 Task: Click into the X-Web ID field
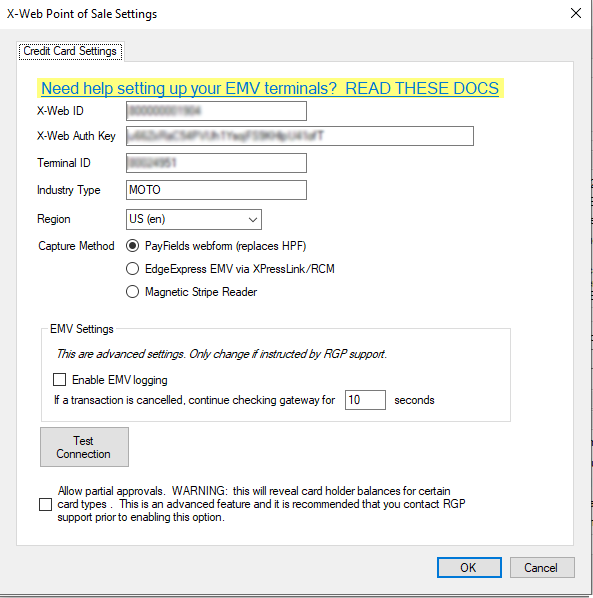pyautogui.click(x=216, y=111)
